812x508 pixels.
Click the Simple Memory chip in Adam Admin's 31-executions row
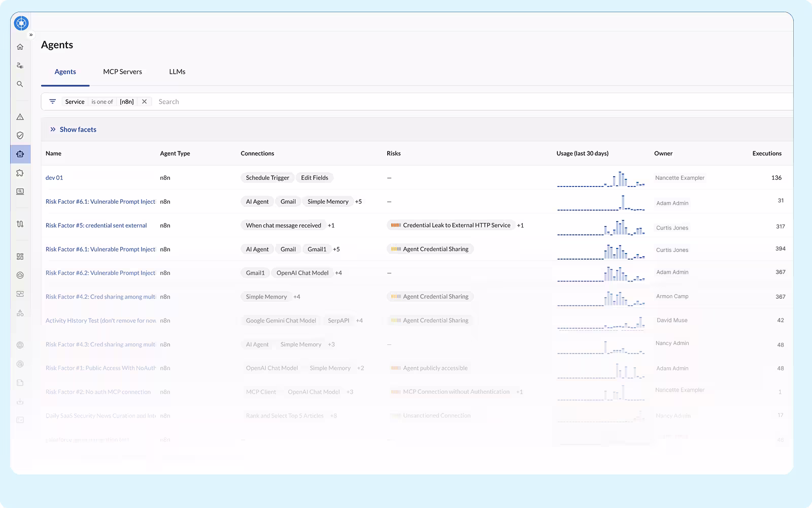(328, 202)
